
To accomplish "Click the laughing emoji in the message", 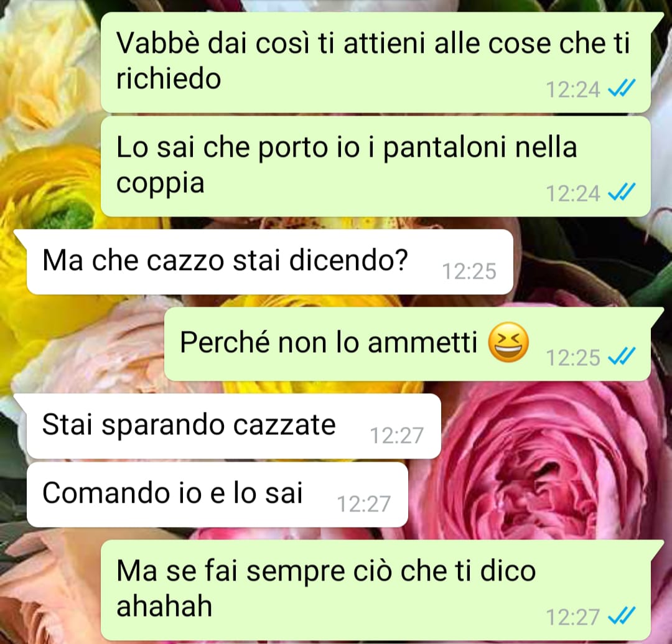I will tap(509, 342).
